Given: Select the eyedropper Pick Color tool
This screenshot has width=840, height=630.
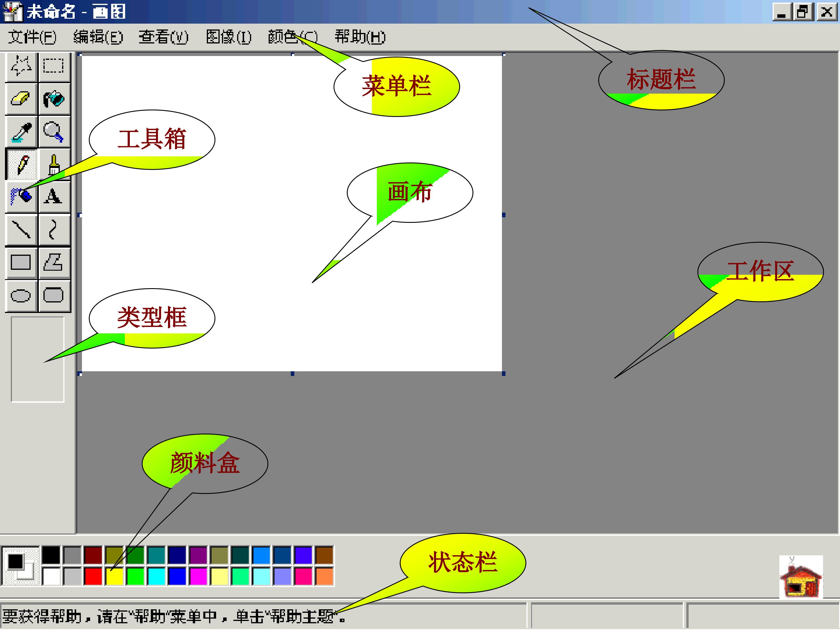Looking at the screenshot, I should pos(21,132).
